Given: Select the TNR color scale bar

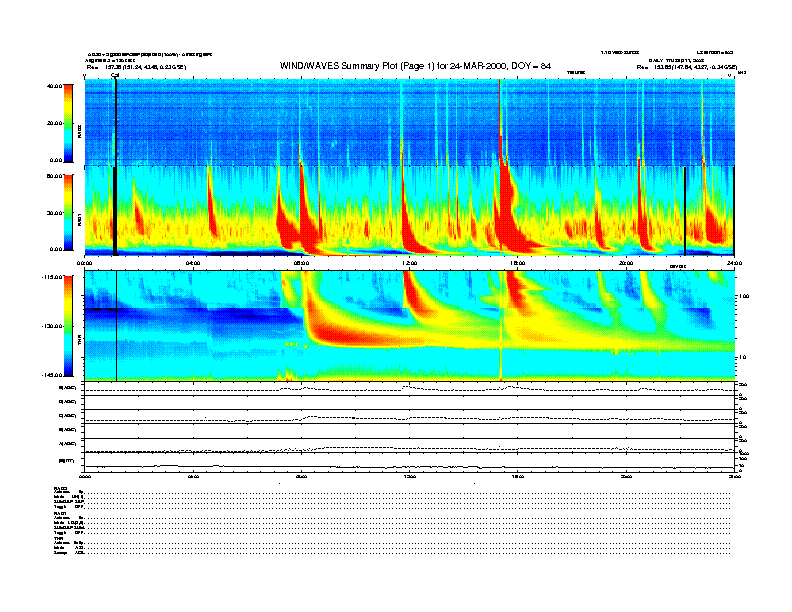Looking at the screenshot, I should pos(68,326).
